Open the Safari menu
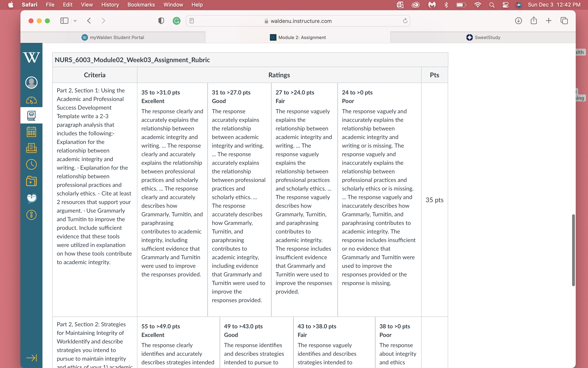The width and height of the screenshot is (588, 368). (x=29, y=5)
